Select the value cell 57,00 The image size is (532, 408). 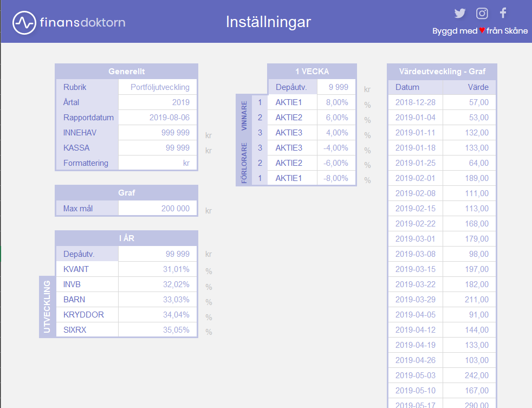click(469, 102)
